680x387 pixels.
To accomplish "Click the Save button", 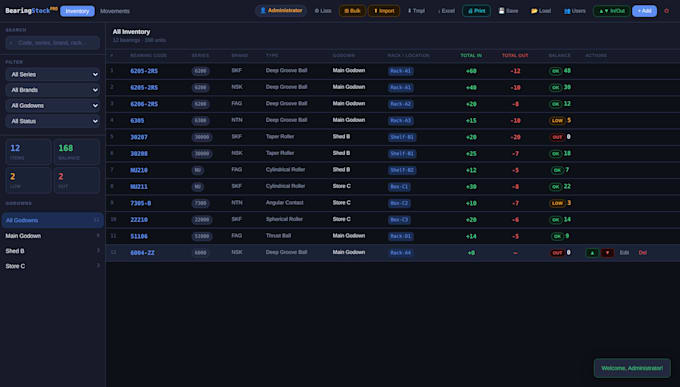I will (508, 11).
